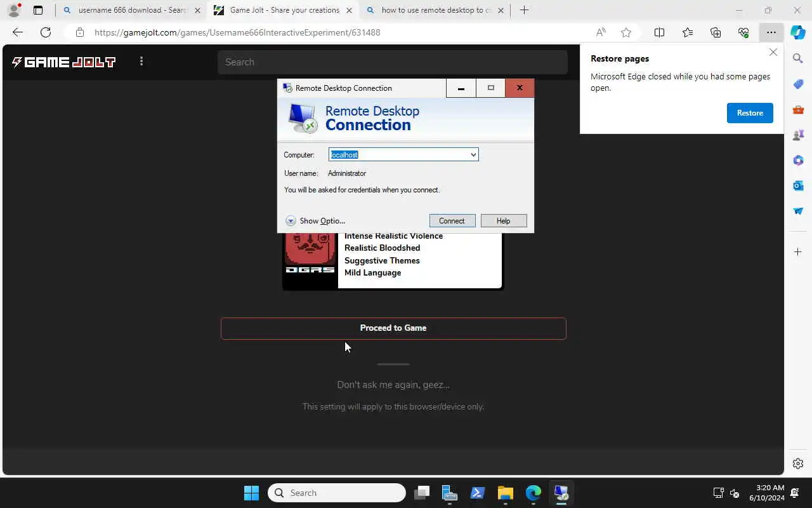
Task: Close the Game Jolt tab
Action: (x=349, y=10)
